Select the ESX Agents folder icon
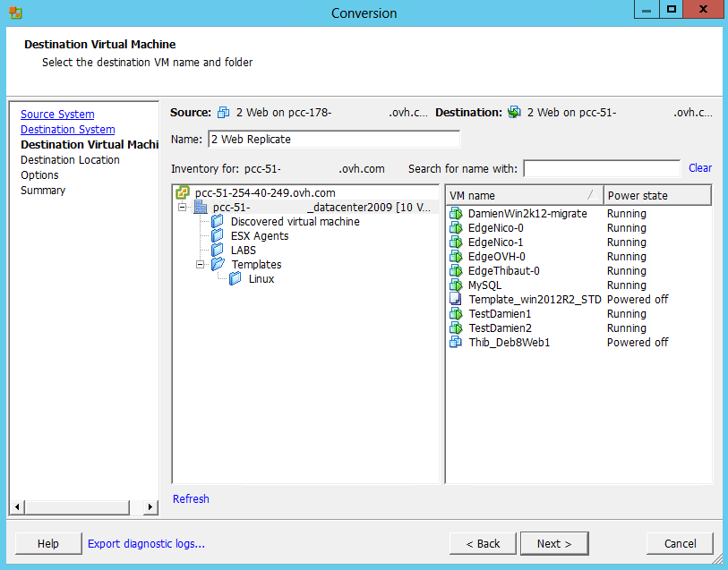728x570 pixels. (x=218, y=235)
